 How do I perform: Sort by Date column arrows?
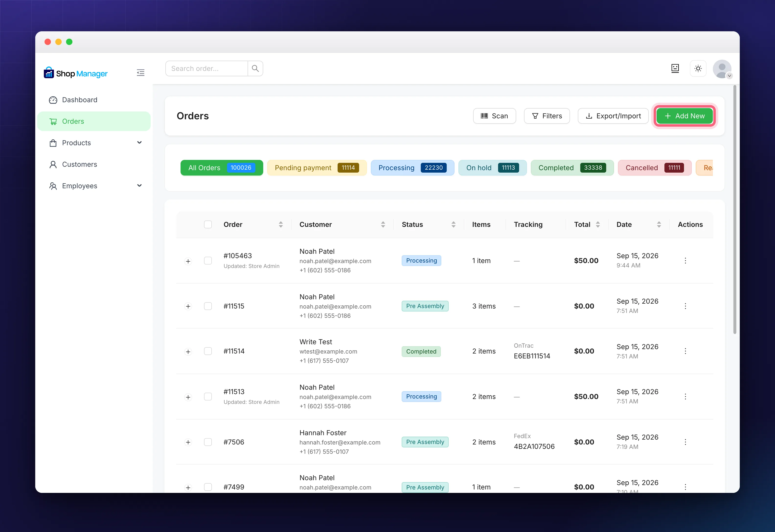[659, 224]
